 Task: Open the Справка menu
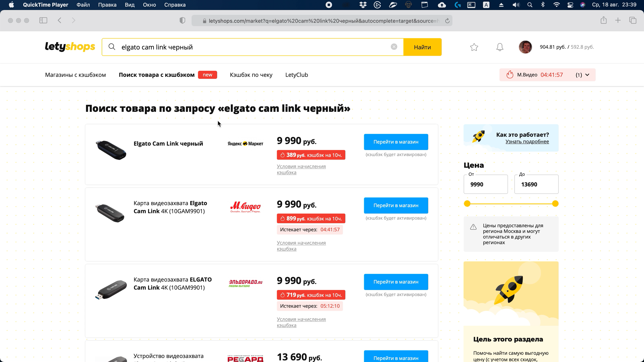point(175,5)
